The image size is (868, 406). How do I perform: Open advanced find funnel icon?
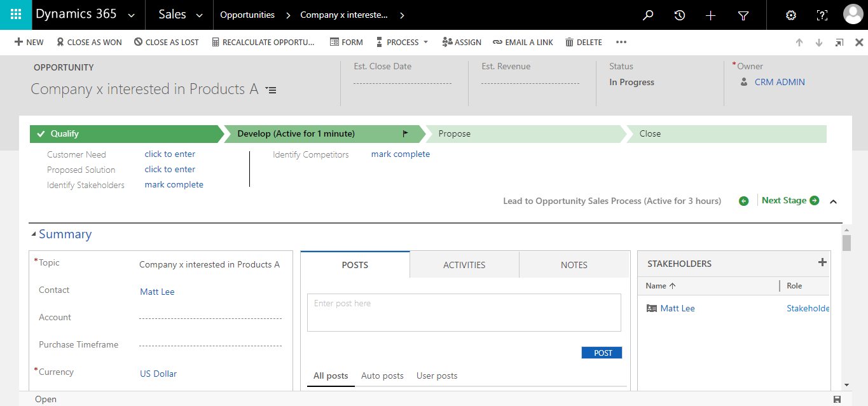pos(743,15)
